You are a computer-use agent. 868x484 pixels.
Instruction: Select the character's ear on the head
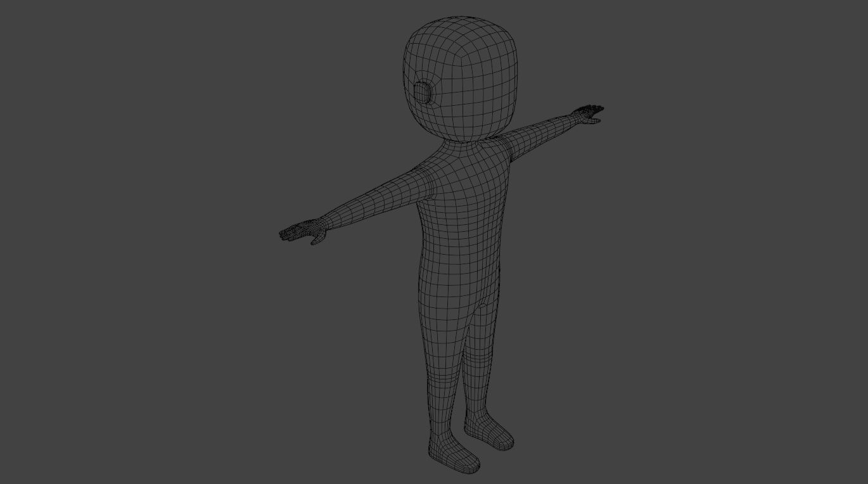[x=423, y=93]
